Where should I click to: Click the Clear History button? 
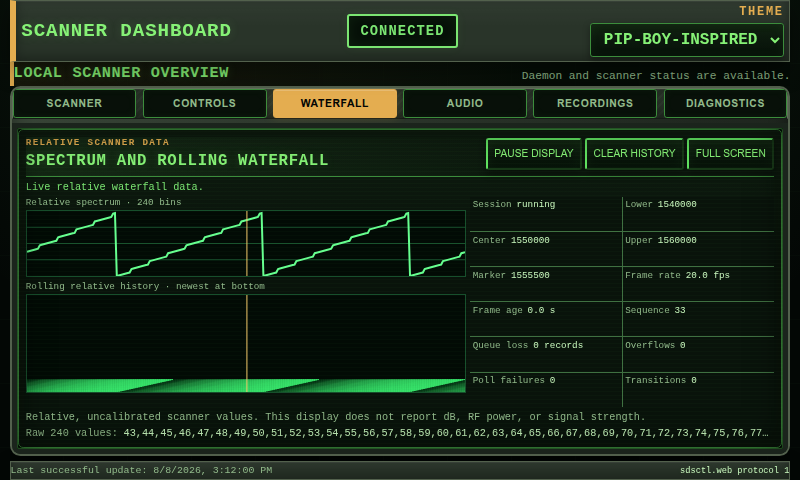[x=634, y=154]
